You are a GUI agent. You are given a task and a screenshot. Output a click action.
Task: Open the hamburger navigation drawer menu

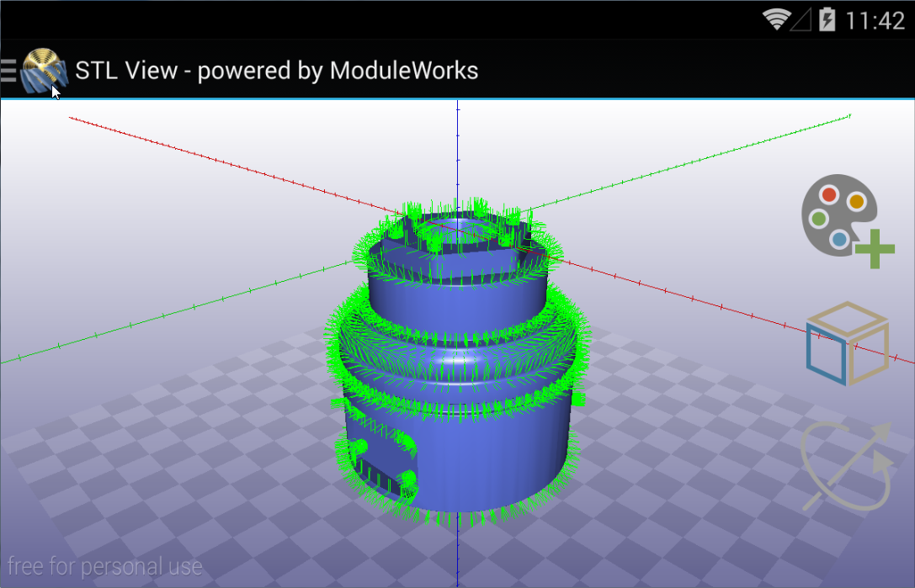8,71
